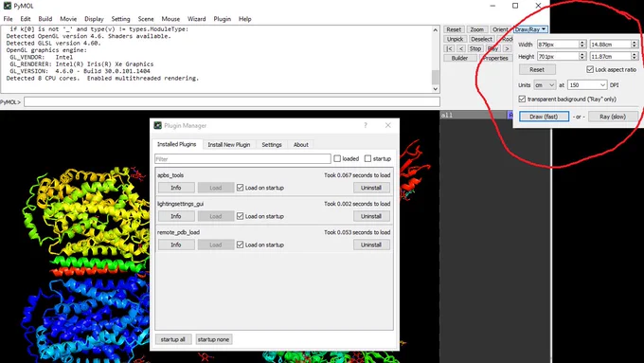Click the Unpick button
Image resolution: width=644 pixels, height=363 pixels.
tap(456, 39)
